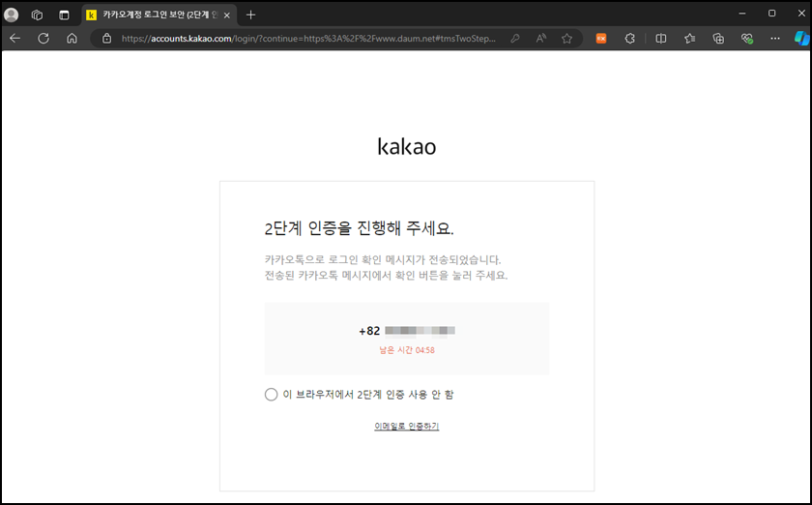
Task: Close the Kakao login security tab
Action: (227, 15)
